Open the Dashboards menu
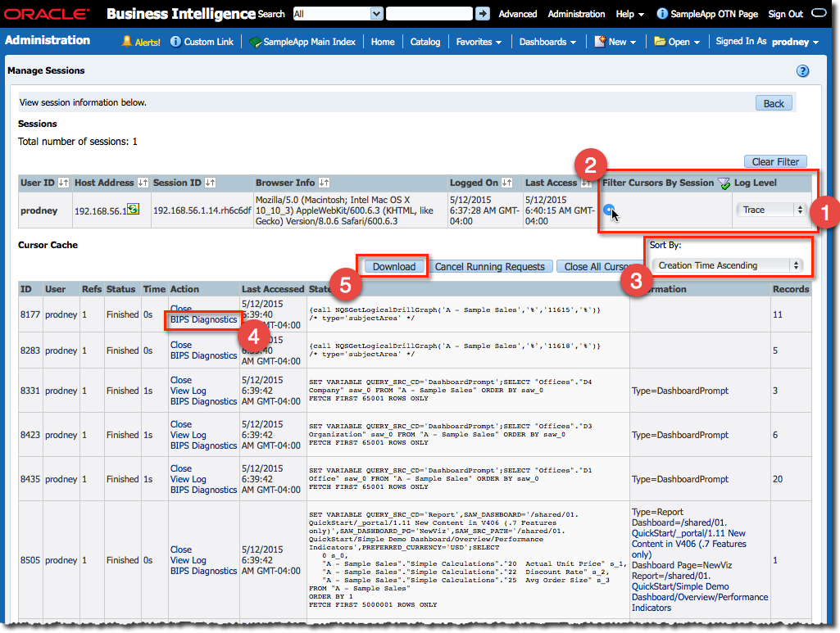This screenshot has height=633, width=840. pyautogui.click(x=547, y=42)
